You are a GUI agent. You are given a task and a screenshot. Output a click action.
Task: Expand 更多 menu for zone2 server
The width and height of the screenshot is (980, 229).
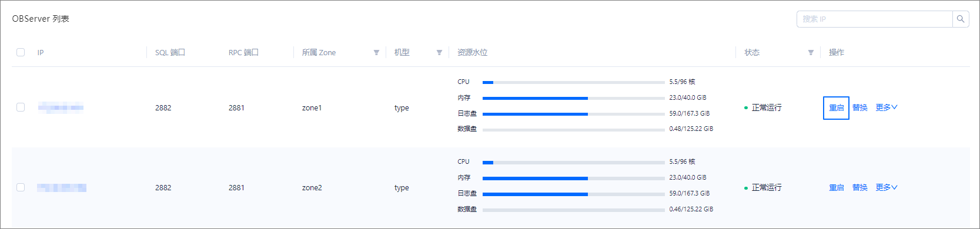(x=887, y=187)
